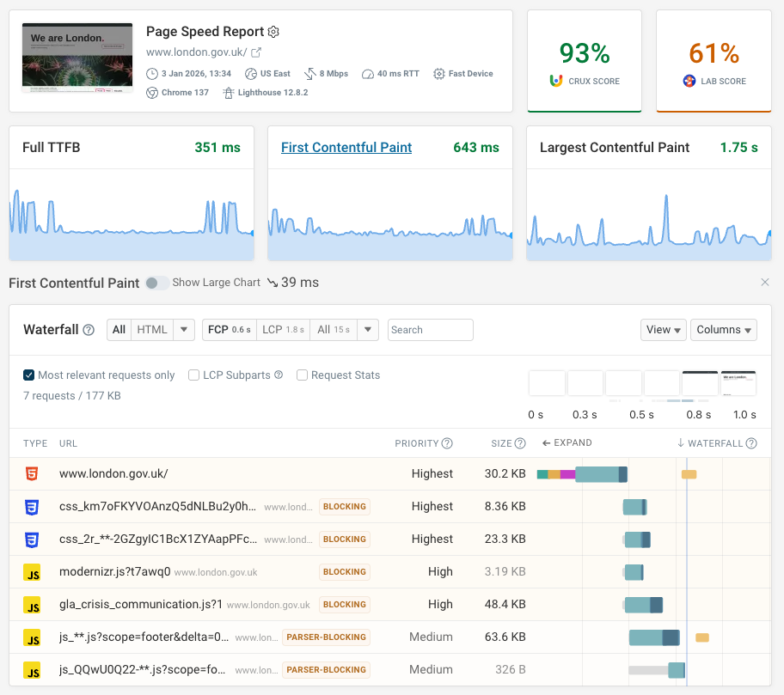Switch to the FCP 0.6s filter tab
Viewport: 784px width, 695px height.
(229, 329)
